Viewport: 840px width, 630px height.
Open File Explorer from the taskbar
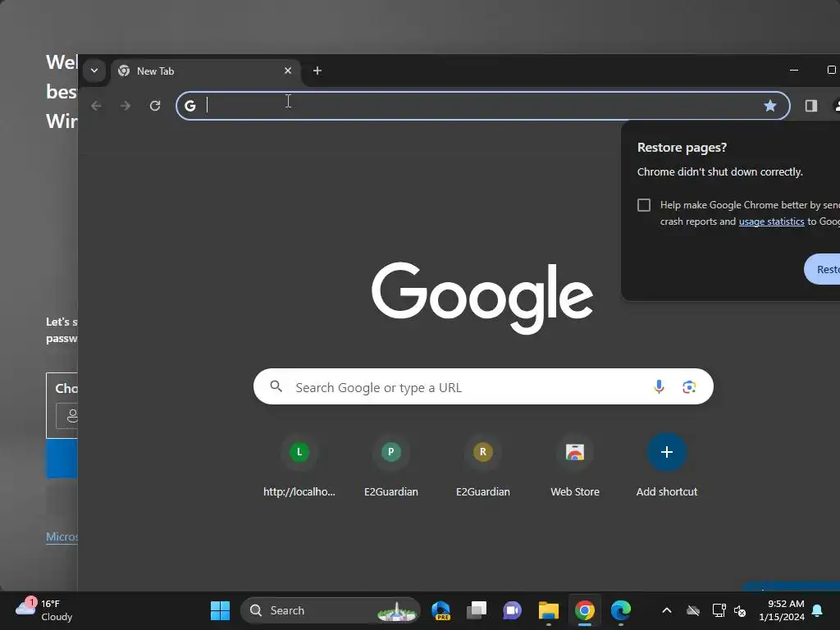tap(549, 610)
